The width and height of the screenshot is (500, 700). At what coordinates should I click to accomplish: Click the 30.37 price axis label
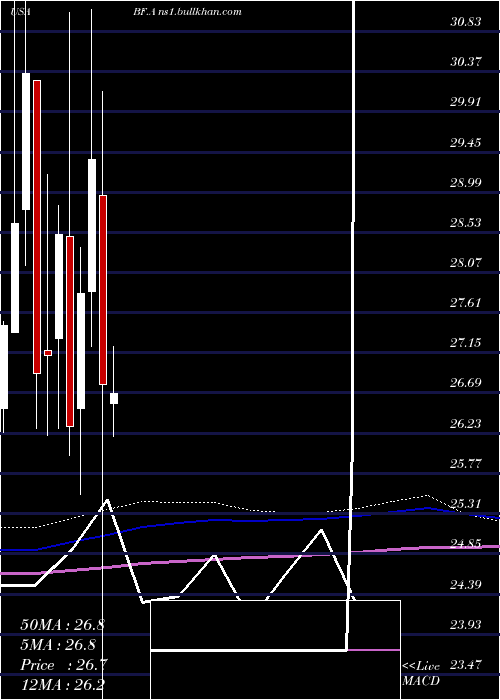pyautogui.click(x=466, y=62)
